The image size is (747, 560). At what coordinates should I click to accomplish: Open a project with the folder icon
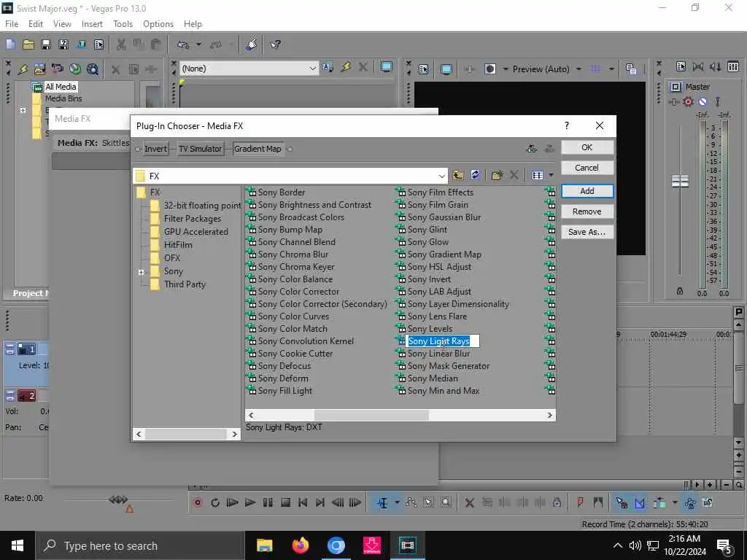[x=28, y=44]
